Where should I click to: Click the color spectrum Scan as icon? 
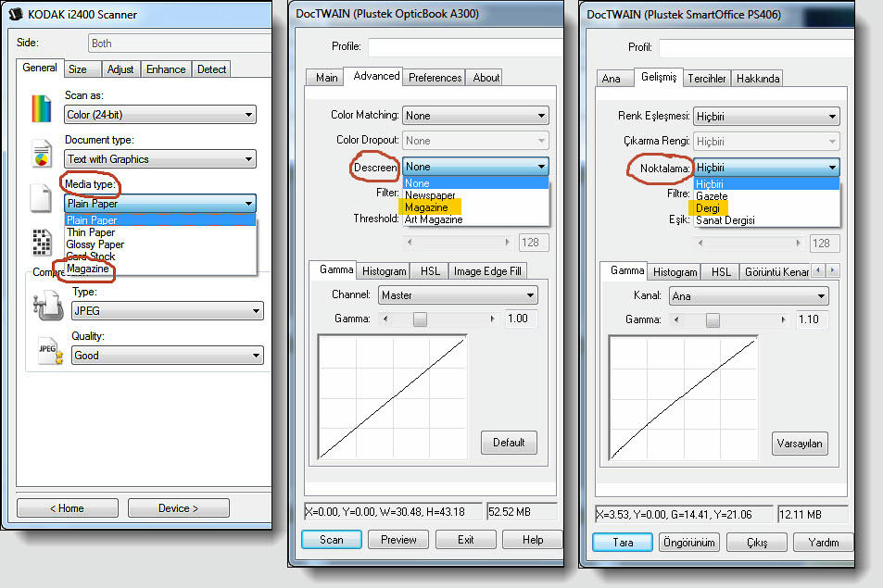pos(42,109)
